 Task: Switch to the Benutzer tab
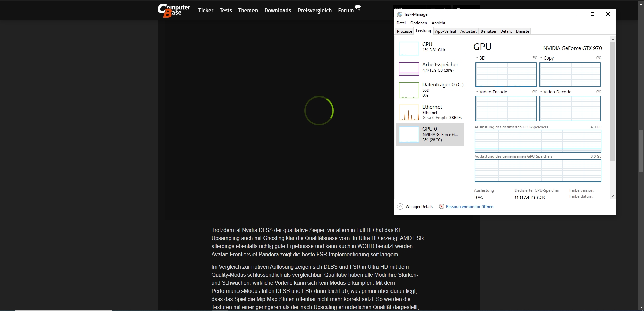pos(488,31)
